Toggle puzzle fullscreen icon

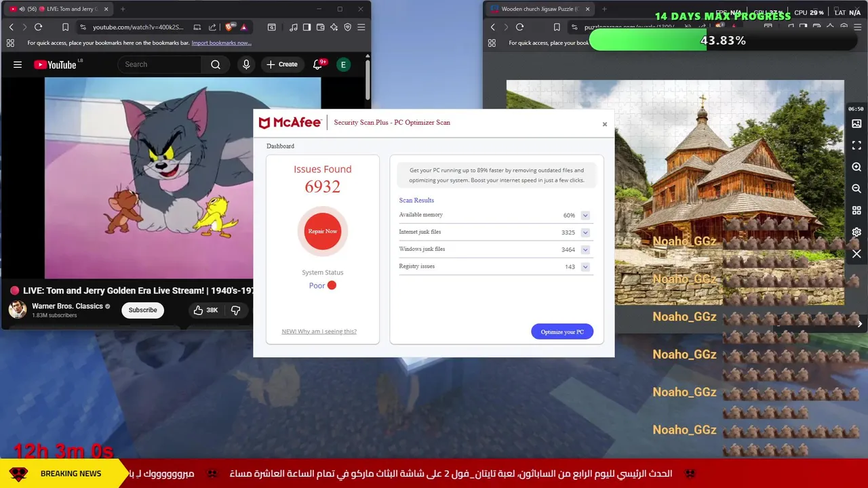[856, 145]
